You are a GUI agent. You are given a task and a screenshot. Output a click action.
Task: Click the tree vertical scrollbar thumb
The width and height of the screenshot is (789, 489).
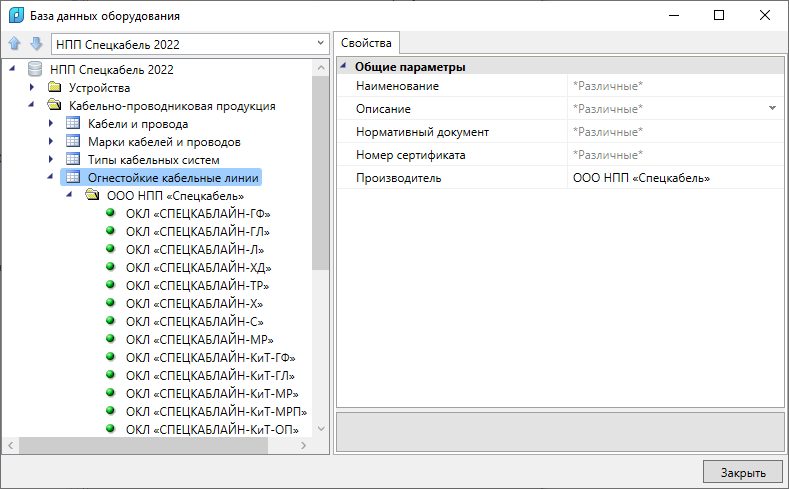point(321,173)
